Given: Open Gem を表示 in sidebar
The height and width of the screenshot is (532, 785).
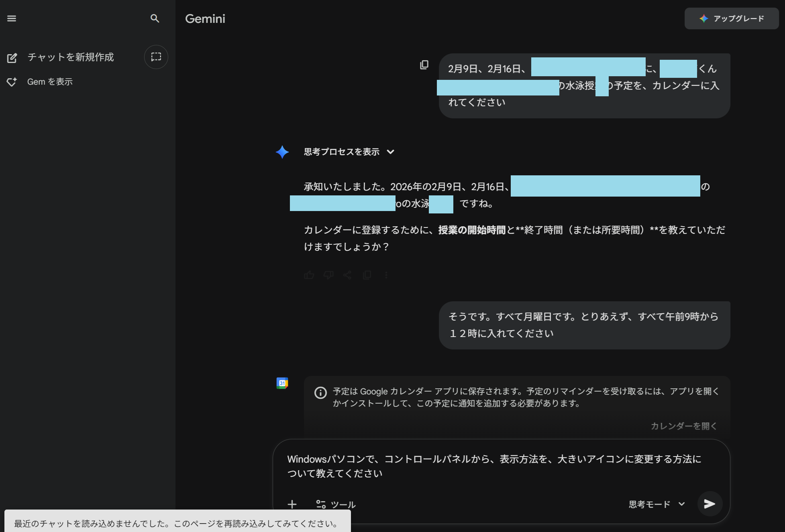Looking at the screenshot, I should (x=50, y=82).
